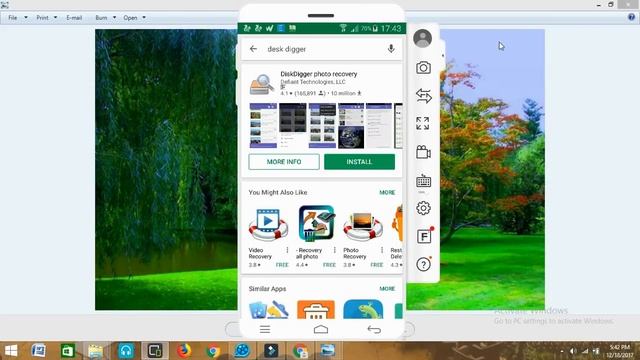Screen dimensions: 640x360
Task: Open the Burn menu in photo viewer
Action: [x=101, y=18]
